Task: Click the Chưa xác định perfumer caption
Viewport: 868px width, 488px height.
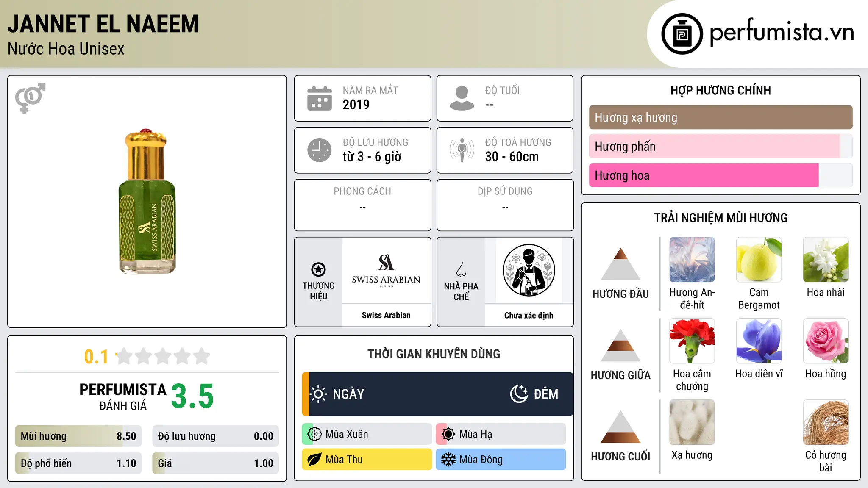Action: (x=529, y=315)
